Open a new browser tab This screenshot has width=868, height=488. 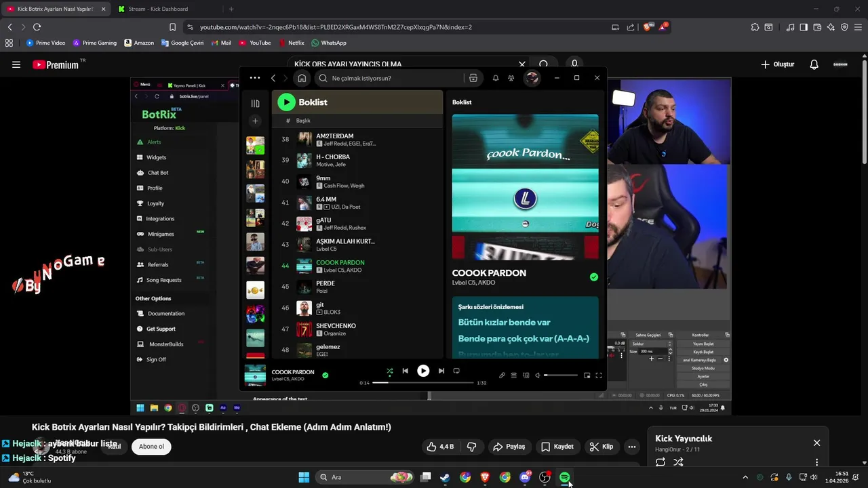[231, 9]
